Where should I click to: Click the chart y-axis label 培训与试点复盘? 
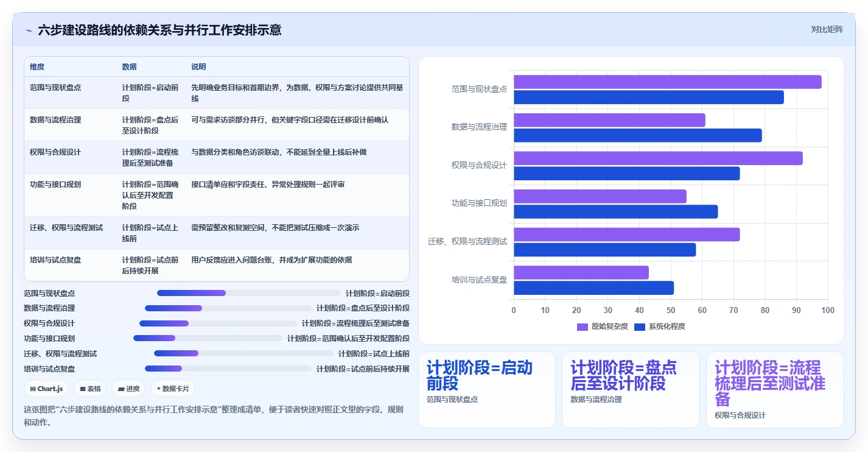tap(479, 280)
